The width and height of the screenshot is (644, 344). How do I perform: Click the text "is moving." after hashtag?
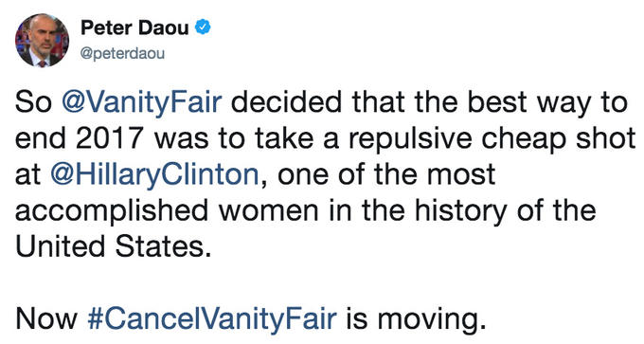pos(416,319)
